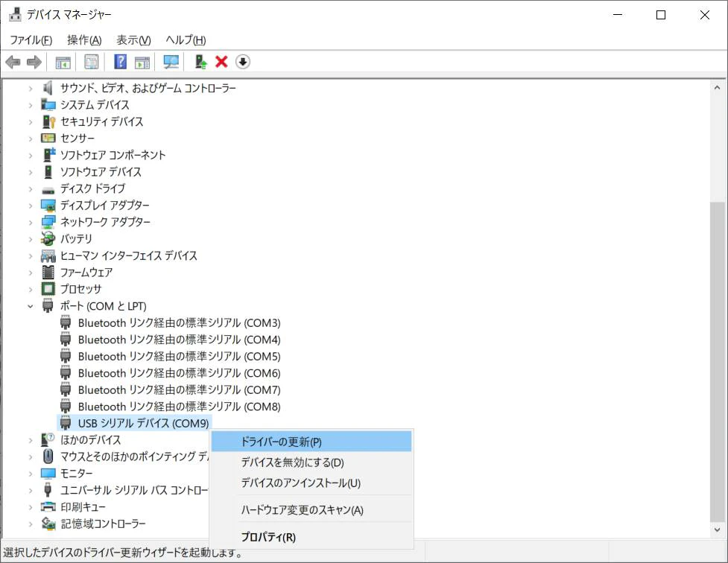Image resolution: width=728 pixels, height=563 pixels.
Task: Open the 表示(V) menu
Action: tap(133, 40)
